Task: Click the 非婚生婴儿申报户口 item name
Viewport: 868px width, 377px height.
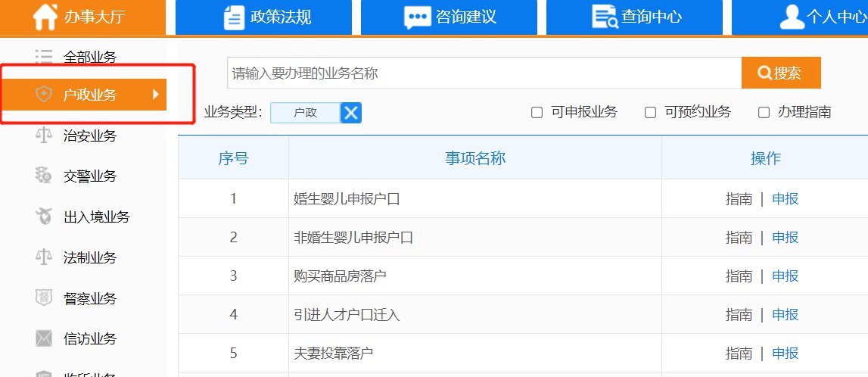Action: pos(353,238)
